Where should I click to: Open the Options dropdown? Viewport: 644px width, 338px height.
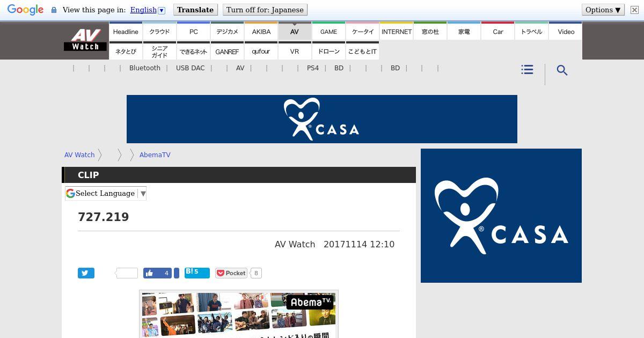(x=603, y=10)
